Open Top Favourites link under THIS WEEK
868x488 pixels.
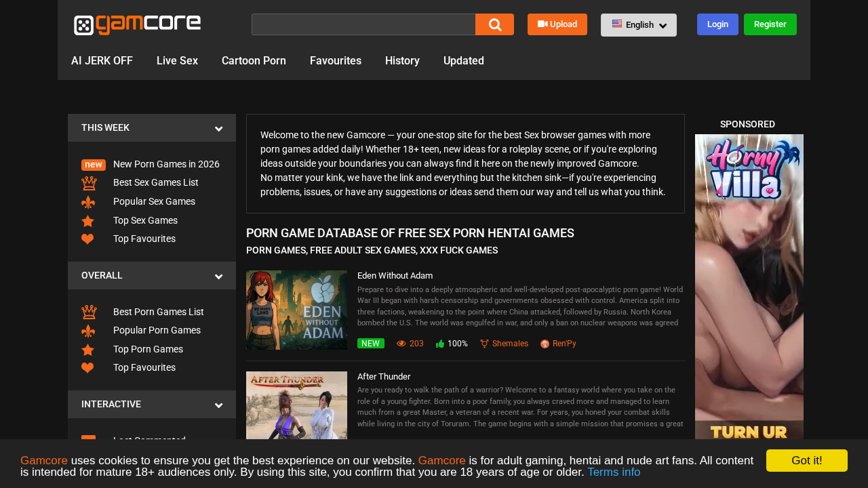tap(144, 239)
